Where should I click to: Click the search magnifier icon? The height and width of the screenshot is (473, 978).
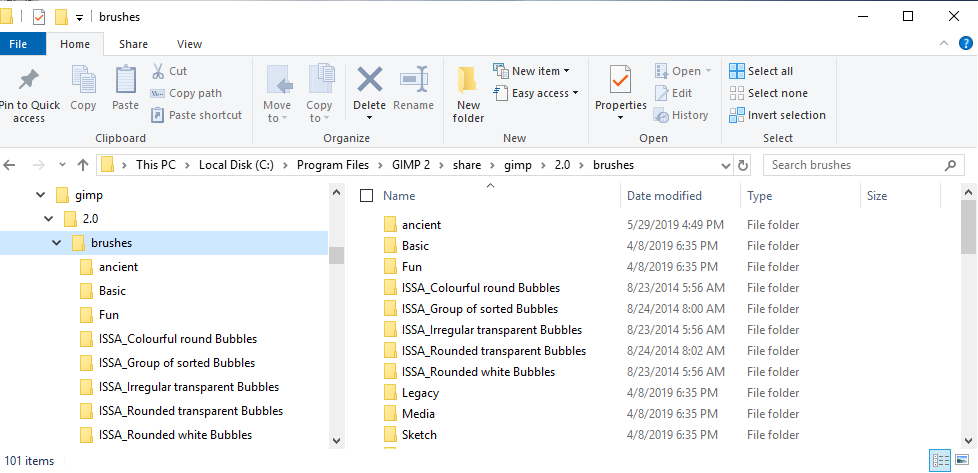[950, 165]
